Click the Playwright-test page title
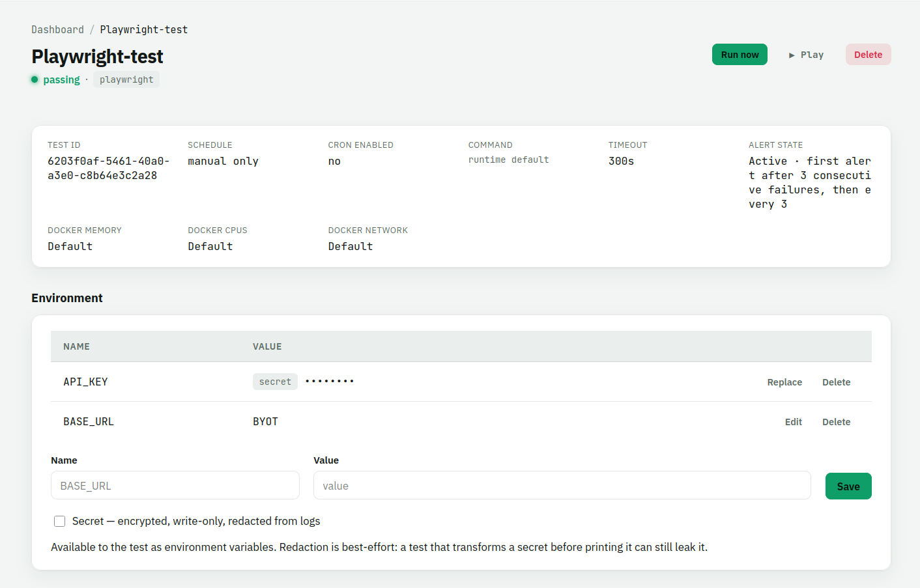The width and height of the screenshot is (920, 588). [x=97, y=57]
